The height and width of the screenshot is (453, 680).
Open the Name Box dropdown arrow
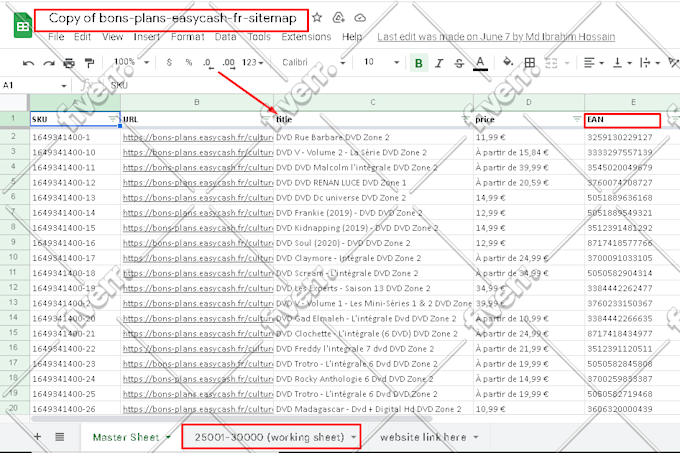[64, 86]
